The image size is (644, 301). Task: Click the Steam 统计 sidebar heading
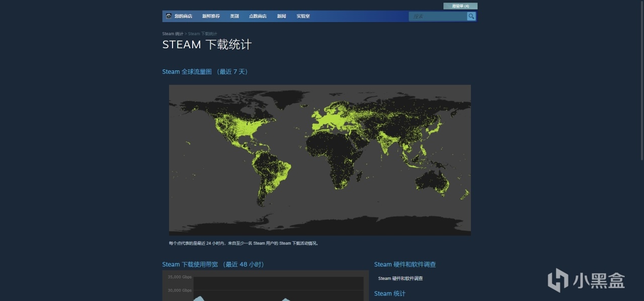pyautogui.click(x=389, y=293)
